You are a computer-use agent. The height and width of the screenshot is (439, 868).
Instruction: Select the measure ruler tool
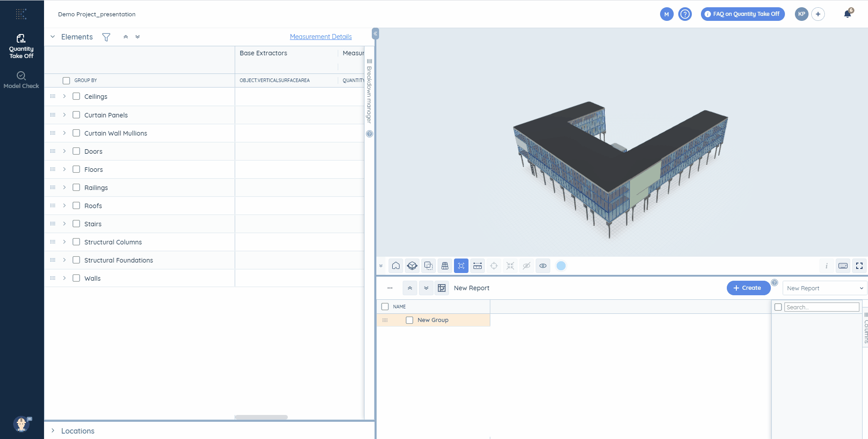click(x=478, y=266)
